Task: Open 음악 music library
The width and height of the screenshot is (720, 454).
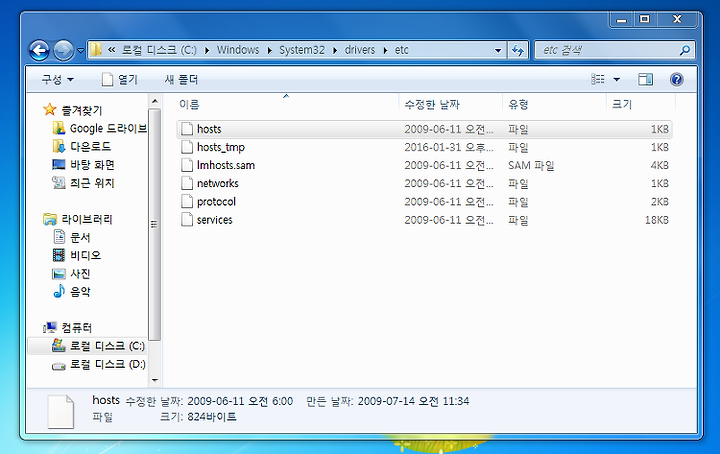Action: pos(80,291)
